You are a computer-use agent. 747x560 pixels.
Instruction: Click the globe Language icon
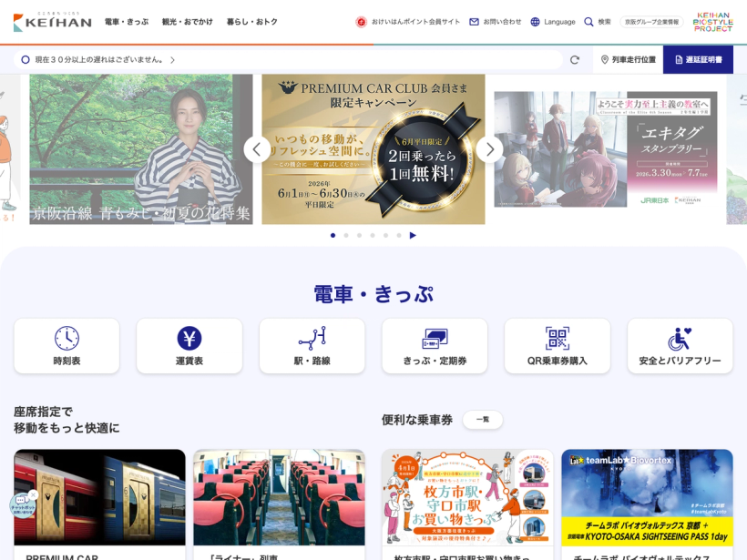pyautogui.click(x=535, y=22)
